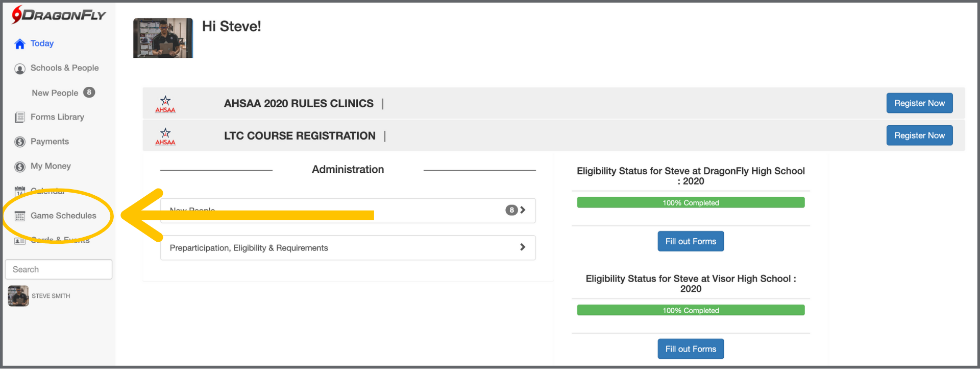980x369 pixels.
Task: Click the AHSAA logo beside LTC Course
Action: [x=165, y=136]
